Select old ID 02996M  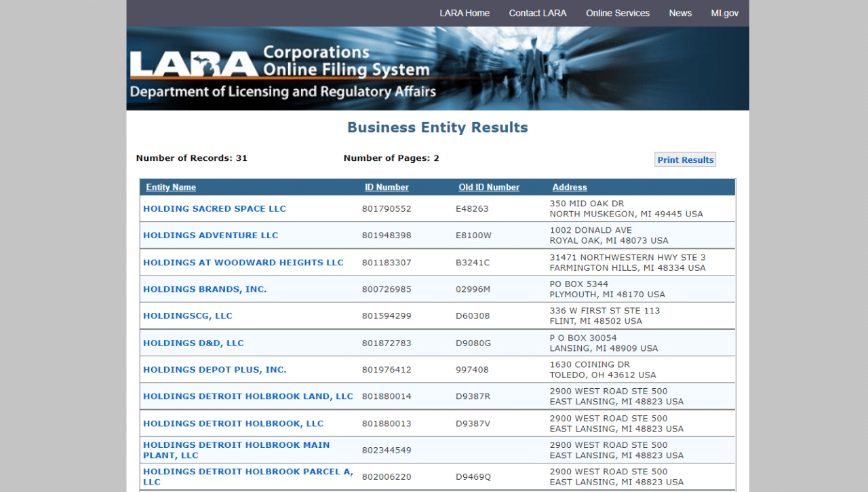click(x=473, y=289)
